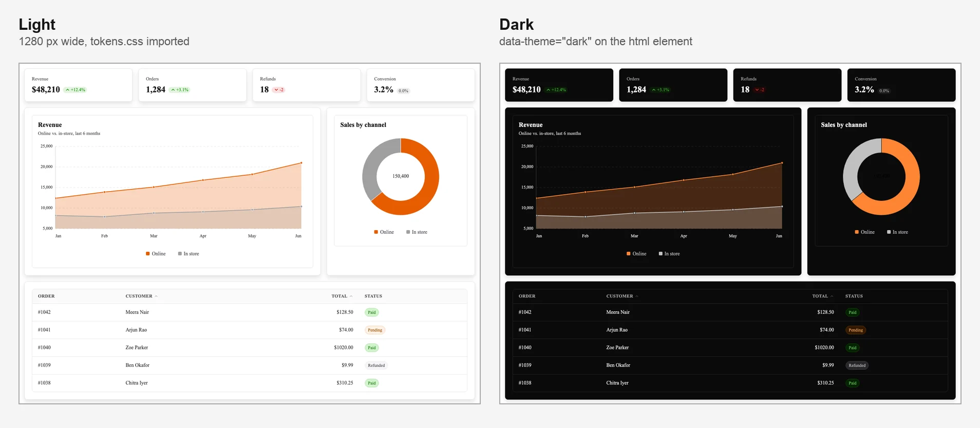The height and width of the screenshot is (428, 980).
Task: Click the Mar axis label in the light Revenue chart
Action: pos(154,236)
